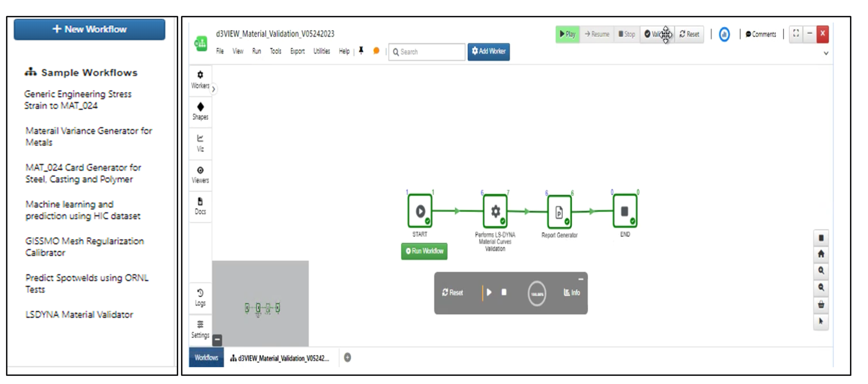The image size is (868, 384).
Task: Click the stop square in gray panel
Action: click(504, 292)
